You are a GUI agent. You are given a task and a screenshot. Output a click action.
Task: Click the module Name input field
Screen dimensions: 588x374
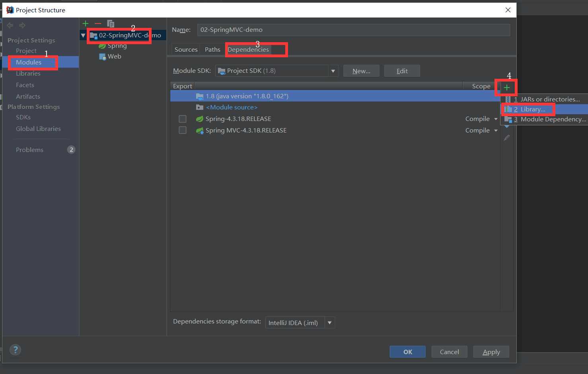pos(354,30)
